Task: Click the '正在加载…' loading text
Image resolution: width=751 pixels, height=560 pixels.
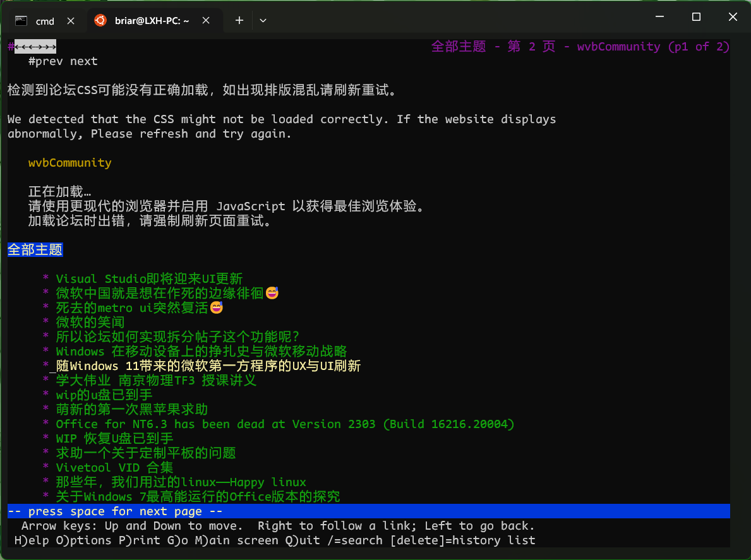Action: coord(59,192)
